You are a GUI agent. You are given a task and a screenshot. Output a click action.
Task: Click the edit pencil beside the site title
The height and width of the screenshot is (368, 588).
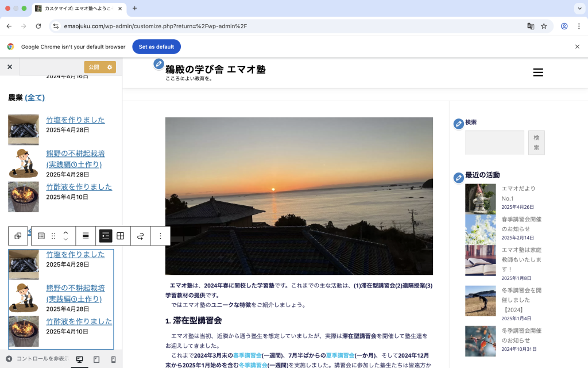point(158,64)
